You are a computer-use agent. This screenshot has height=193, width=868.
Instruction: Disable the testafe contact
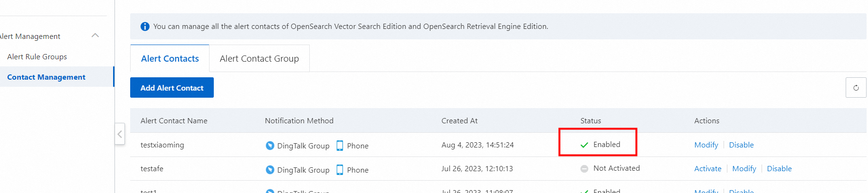(x=779, y=168)
